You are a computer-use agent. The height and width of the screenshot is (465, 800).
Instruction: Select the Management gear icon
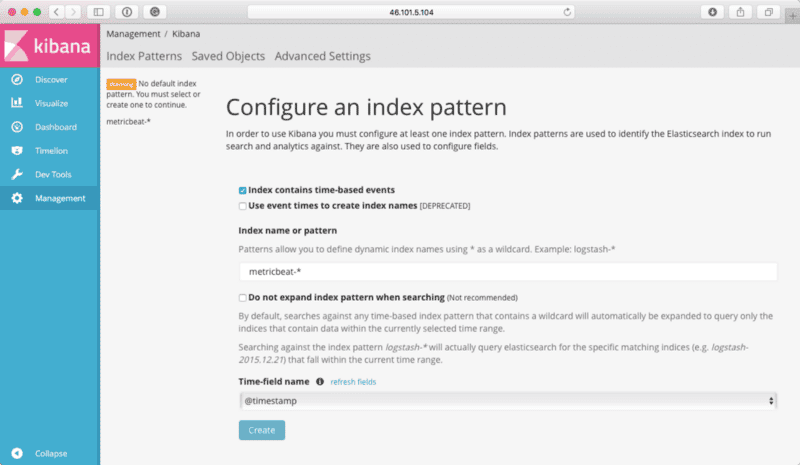click(17, 198)
